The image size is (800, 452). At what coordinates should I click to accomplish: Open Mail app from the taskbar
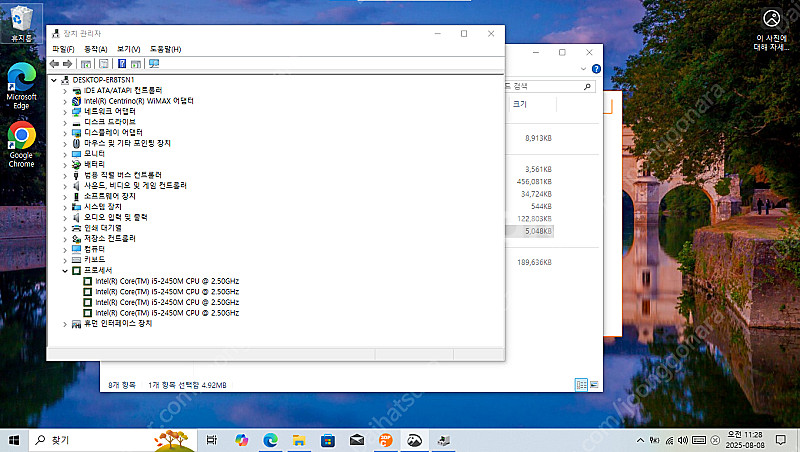coord(356,440)
